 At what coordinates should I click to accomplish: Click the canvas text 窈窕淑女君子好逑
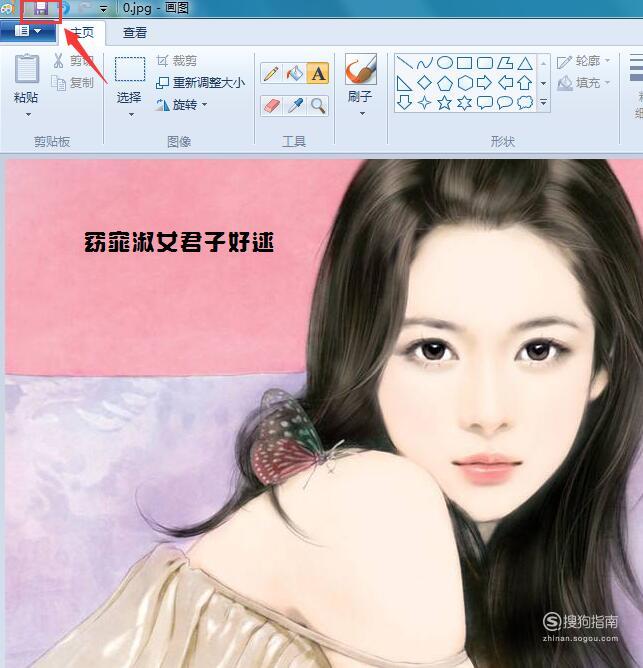(x=179, y=242)
